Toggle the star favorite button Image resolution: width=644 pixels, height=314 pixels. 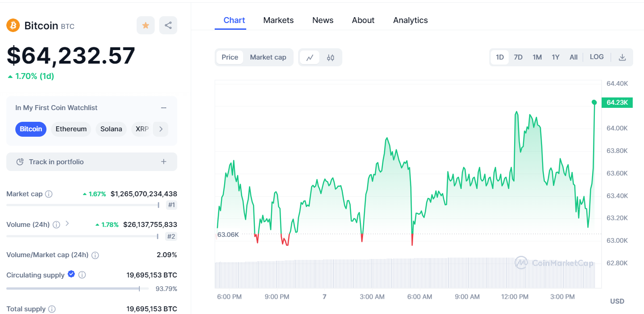point(146,25)
